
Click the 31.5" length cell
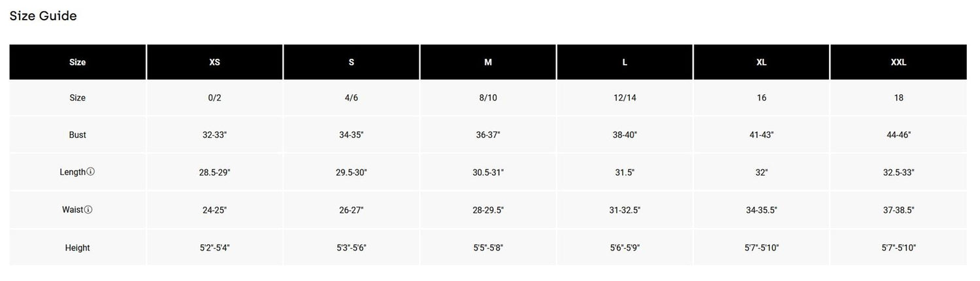coord(625,173)
